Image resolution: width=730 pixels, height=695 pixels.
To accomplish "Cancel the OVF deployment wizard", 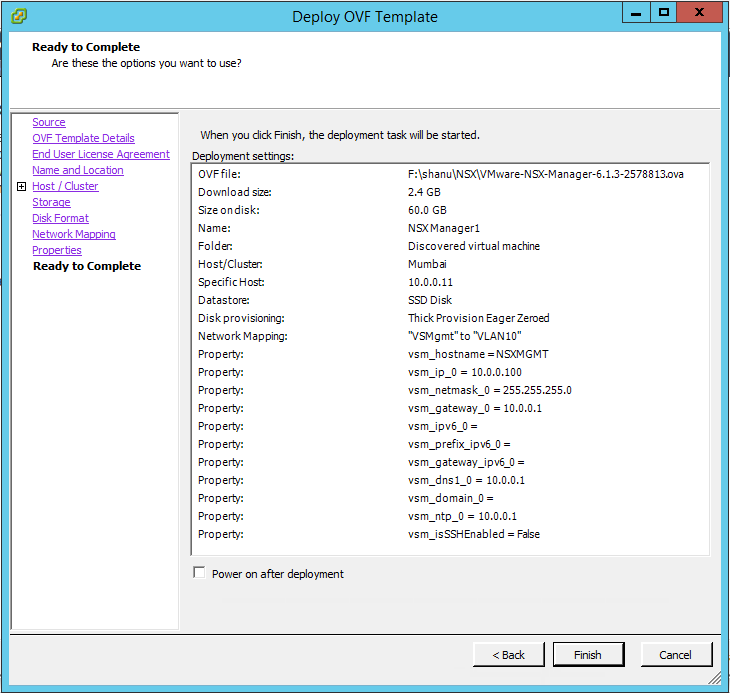I will coord(675,655).
